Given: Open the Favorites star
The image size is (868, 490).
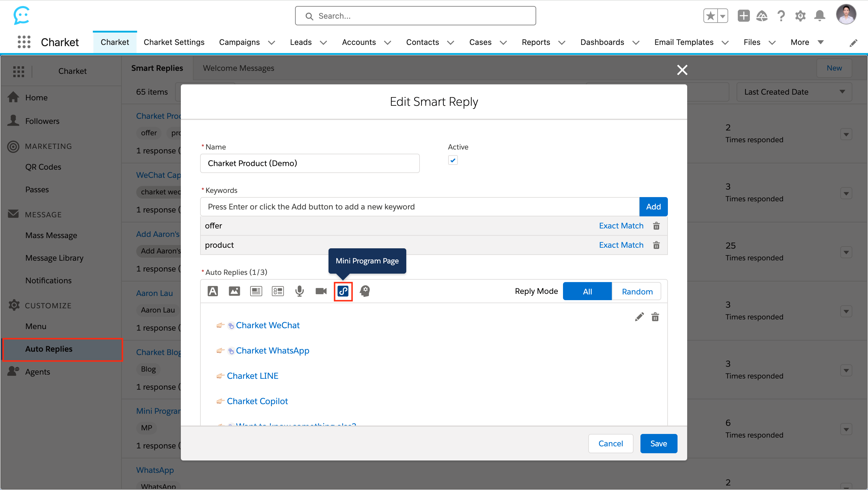Looking at the screenshot, I should pyautogui.click(x=710, y=16).
